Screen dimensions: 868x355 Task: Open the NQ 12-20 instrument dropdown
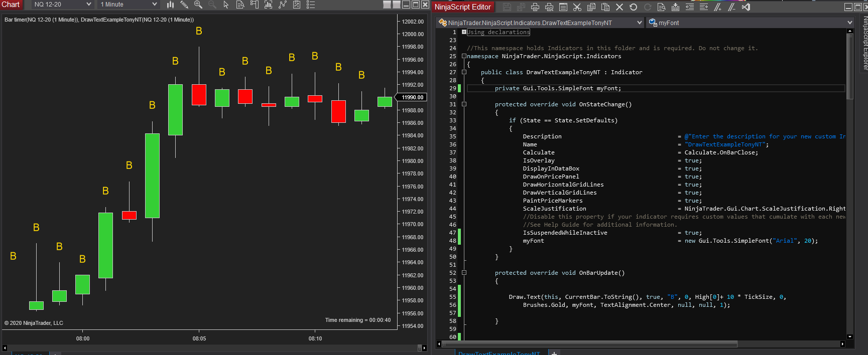(x=62, y=5)
